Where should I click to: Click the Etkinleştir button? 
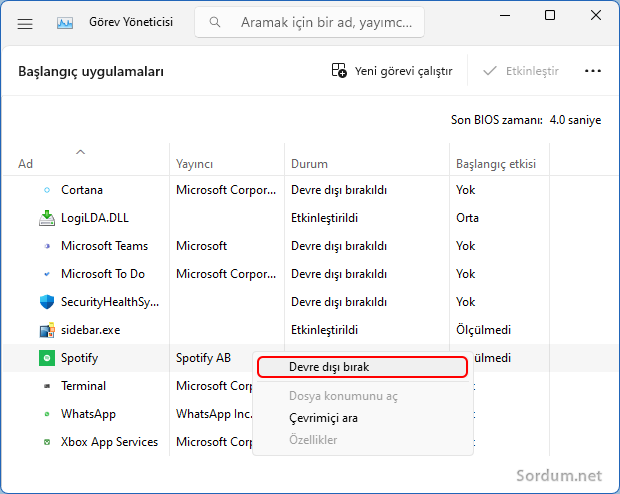point(521,71)
